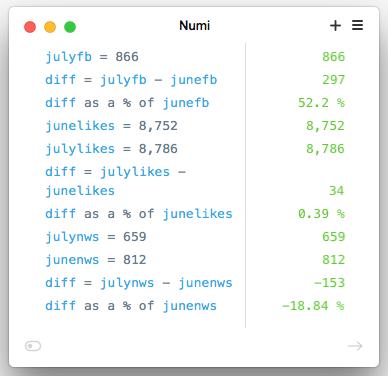Click the 8,786 result value
Viewport: 388px width, 376px height.
pos(325,149)
